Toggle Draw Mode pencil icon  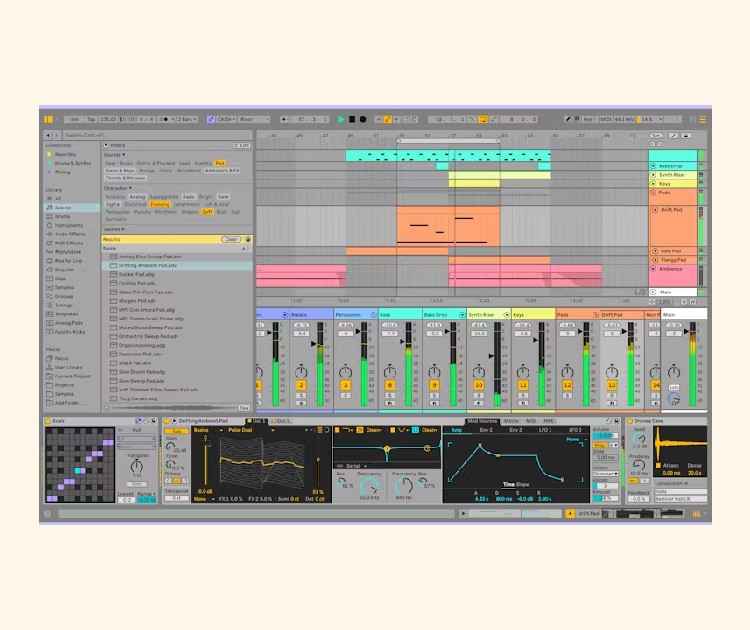click(568, 119)
